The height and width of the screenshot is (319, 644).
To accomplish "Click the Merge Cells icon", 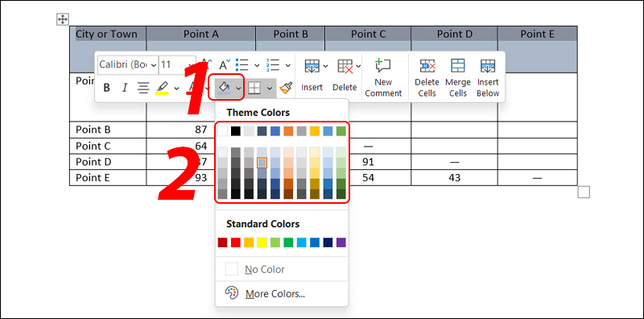I will (457, 66).
